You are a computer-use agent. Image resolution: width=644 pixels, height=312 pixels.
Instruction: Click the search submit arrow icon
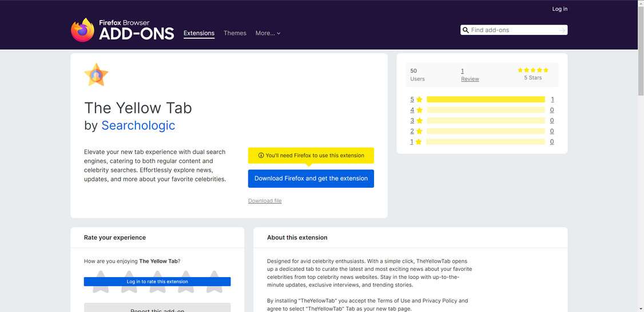(x=562, y=30)
